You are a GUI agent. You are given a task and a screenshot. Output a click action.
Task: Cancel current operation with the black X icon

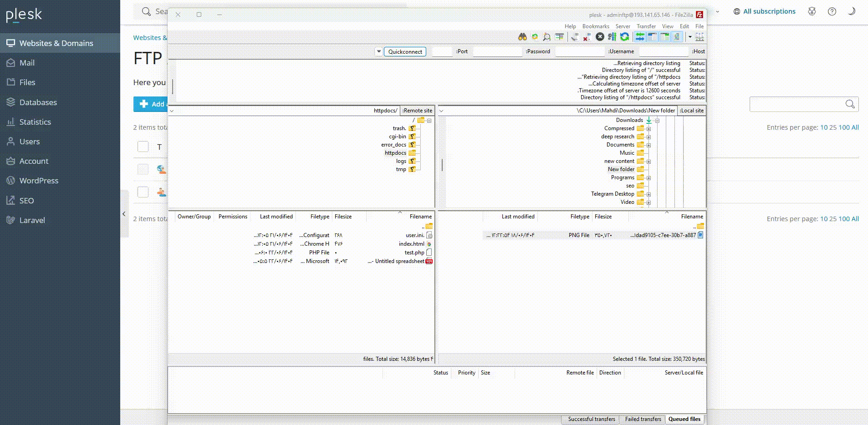pos(600,37)
